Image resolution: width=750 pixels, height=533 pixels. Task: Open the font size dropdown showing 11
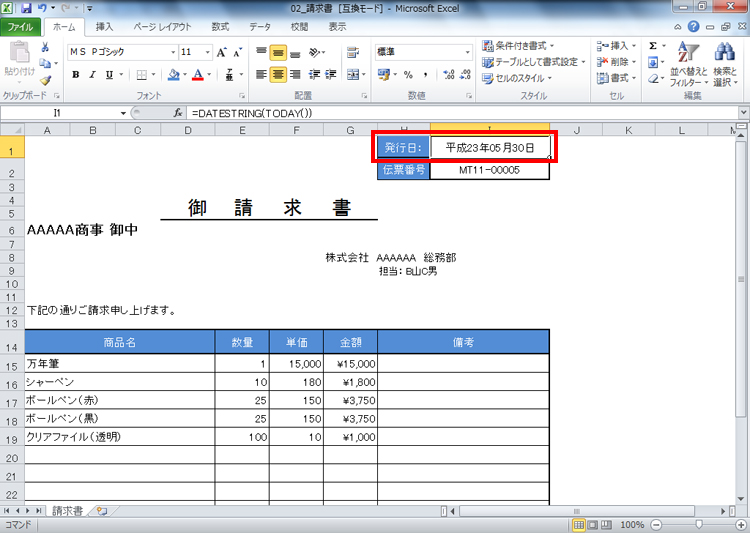208,52
